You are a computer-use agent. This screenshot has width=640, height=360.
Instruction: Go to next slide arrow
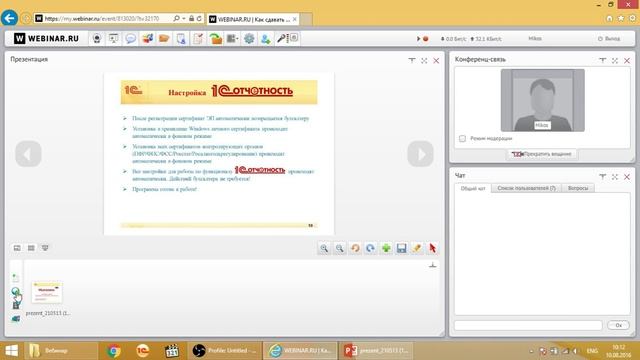[x=420, y=154]
